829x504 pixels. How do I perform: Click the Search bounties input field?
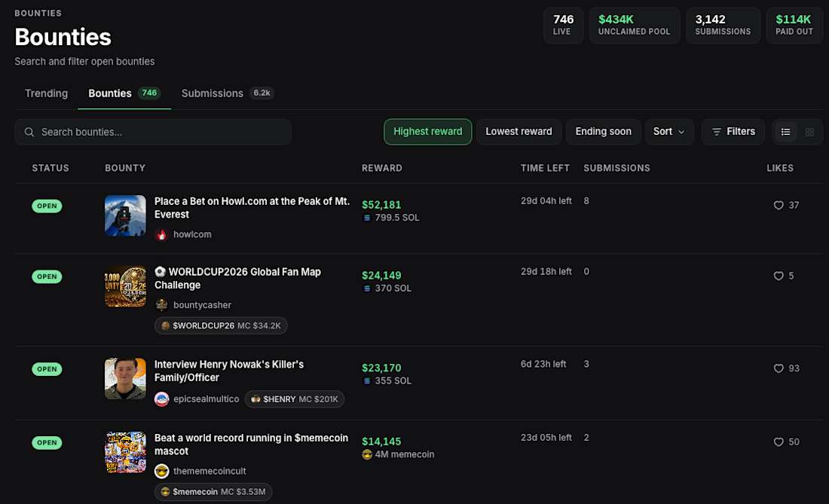(153, 132)
